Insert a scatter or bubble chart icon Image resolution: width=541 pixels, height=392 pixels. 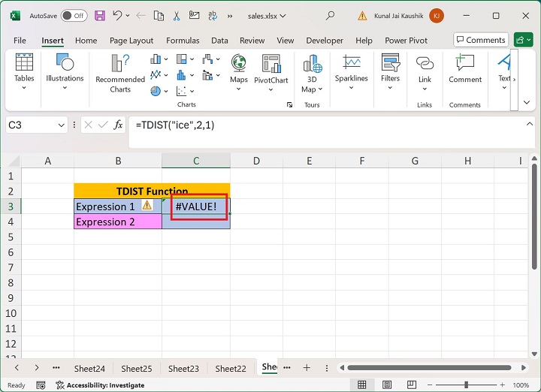(182, 91)
